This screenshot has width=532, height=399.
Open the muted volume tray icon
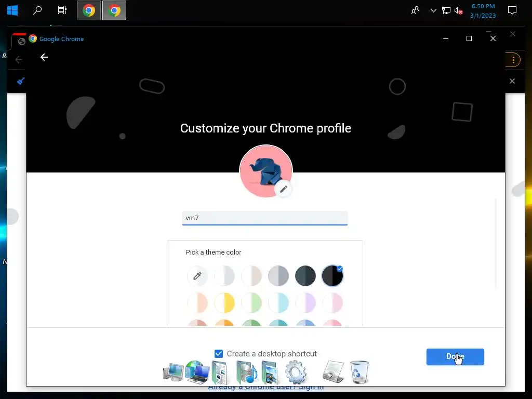[x=458, y=11]
